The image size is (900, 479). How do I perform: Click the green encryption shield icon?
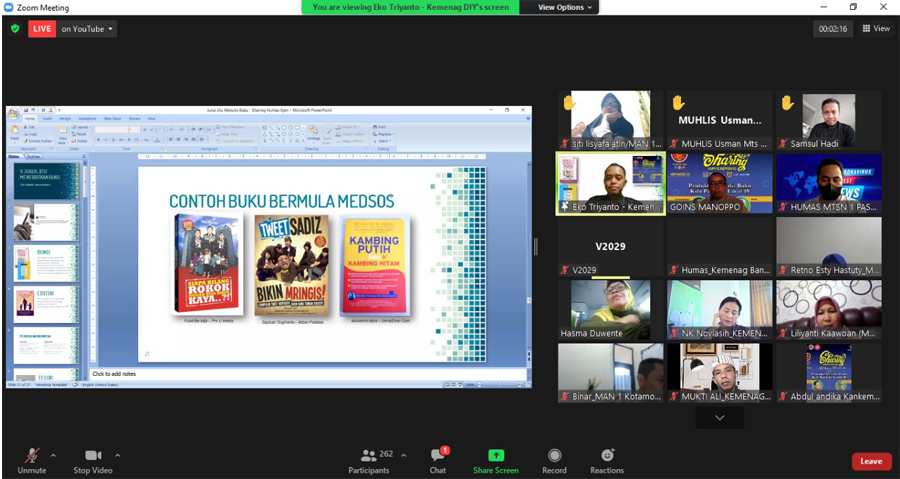click(x=15, y=29)
